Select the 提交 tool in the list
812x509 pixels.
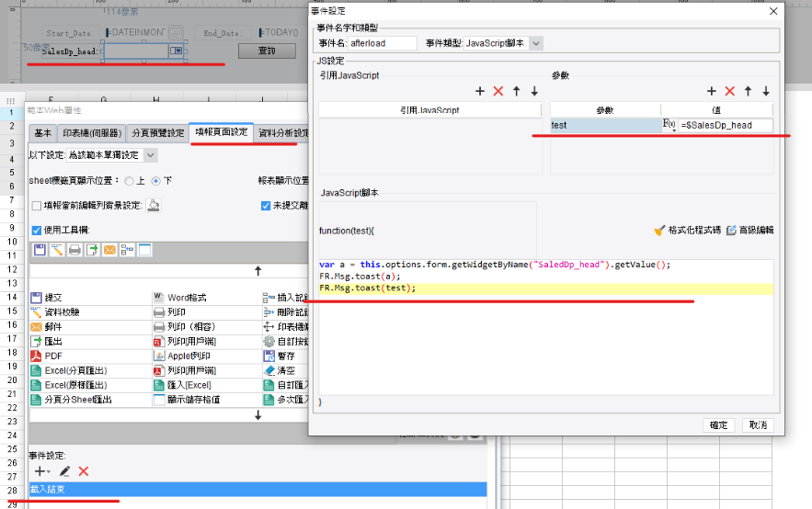[x=47, y=298]
